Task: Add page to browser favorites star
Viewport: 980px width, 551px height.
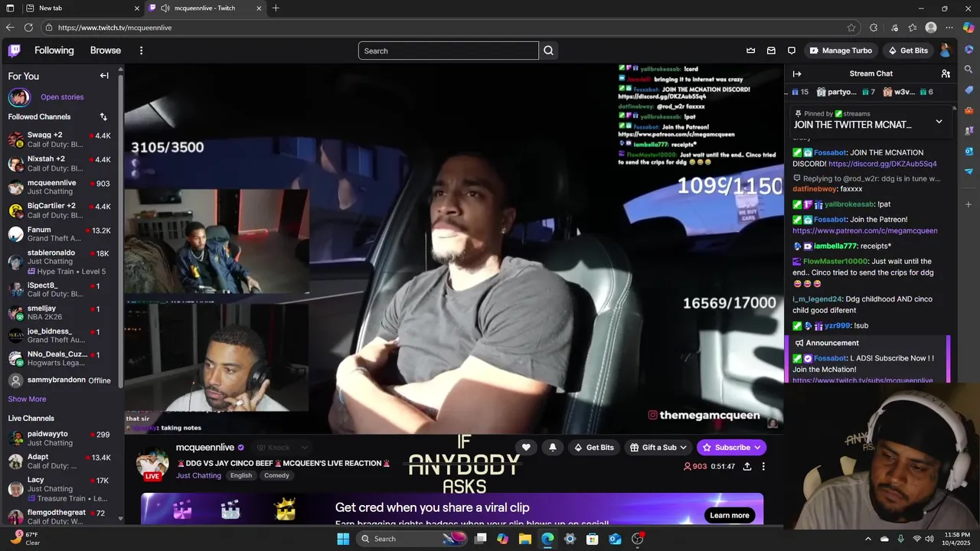Action: (x=851, y=28)
